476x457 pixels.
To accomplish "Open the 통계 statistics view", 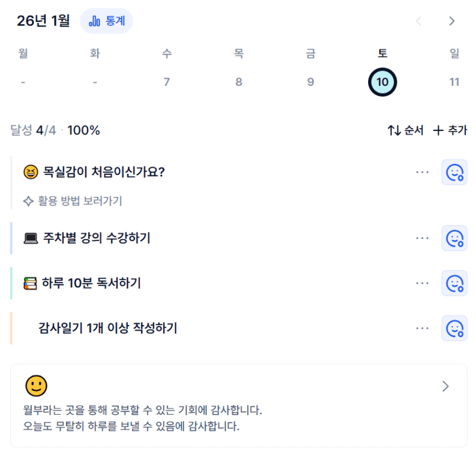I will click(107, 21).
